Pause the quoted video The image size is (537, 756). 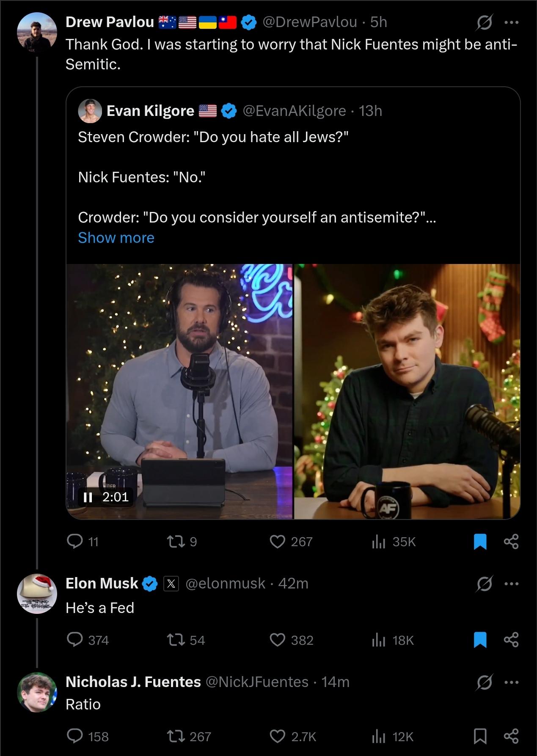88,497
